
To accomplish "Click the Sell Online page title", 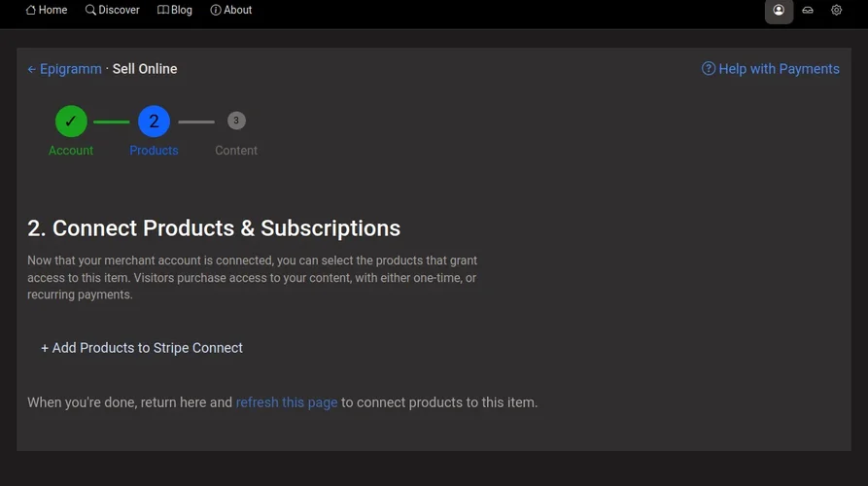I will tap(145, 69).
